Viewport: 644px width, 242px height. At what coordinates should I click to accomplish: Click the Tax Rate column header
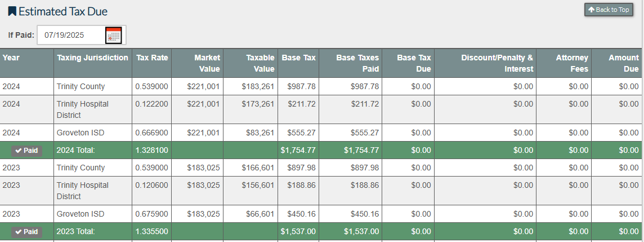[152, 58]
